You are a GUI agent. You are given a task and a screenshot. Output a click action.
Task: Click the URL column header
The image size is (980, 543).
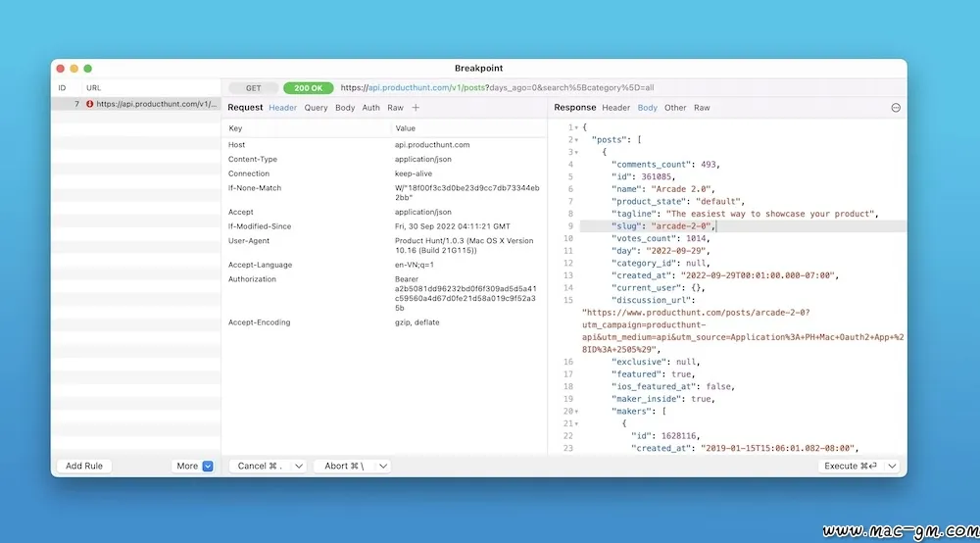click(x=93, y=88)
